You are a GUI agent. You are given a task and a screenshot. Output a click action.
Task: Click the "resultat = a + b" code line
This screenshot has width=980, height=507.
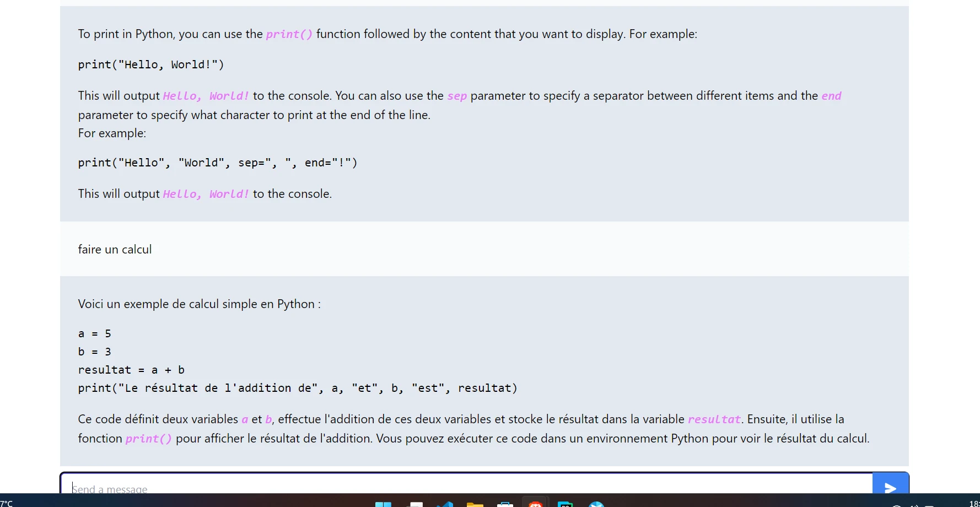[131, 370]
